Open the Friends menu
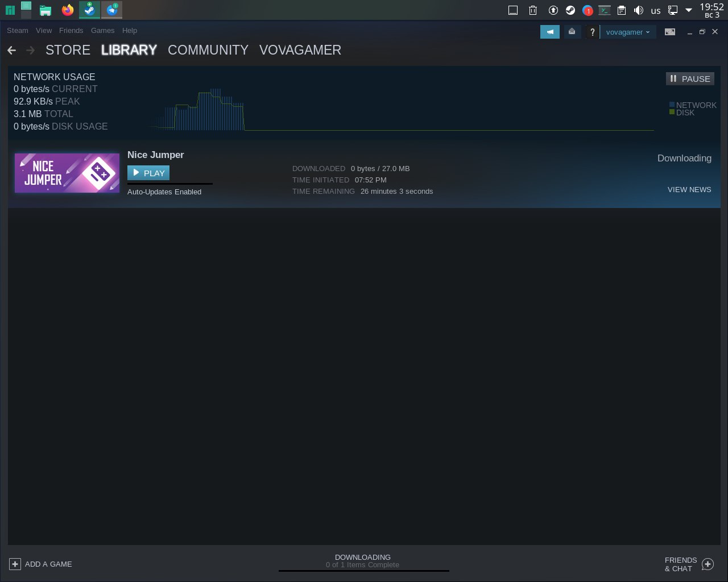The width and height of the screenshot is (728, 582). tap(71, 30)
